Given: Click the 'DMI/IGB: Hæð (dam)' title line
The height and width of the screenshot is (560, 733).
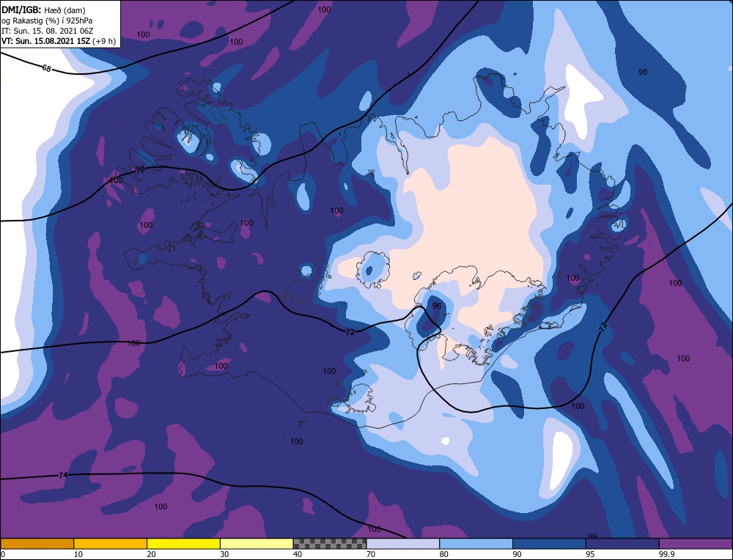Looking at the screenshot, I should pyautogui.click(x=43, y=10).
